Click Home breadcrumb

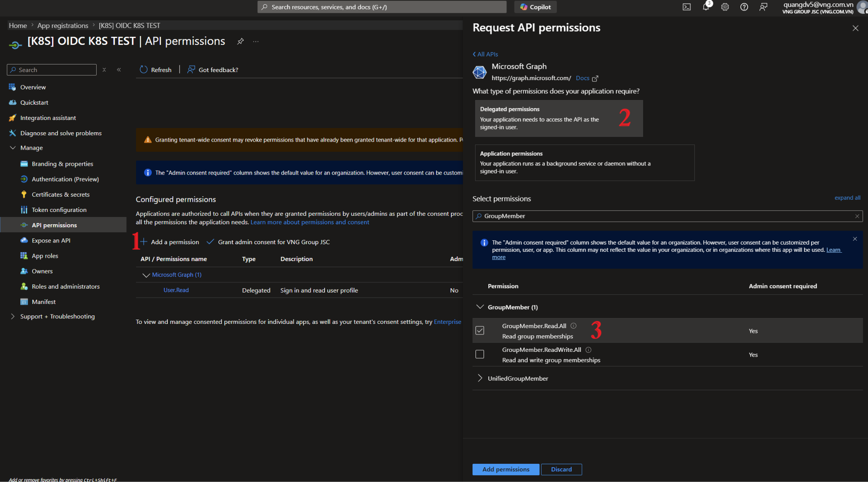pyautogui.click(x=18, y=25)
